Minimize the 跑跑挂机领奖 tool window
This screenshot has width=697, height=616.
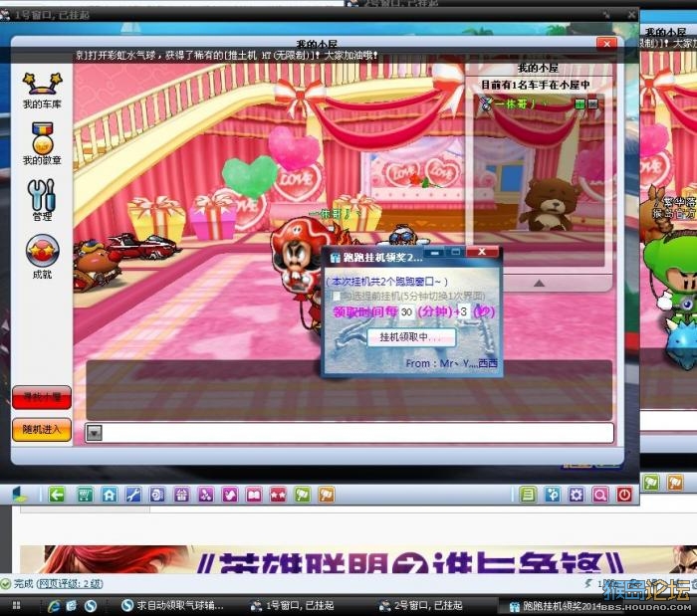coord(435,252)
